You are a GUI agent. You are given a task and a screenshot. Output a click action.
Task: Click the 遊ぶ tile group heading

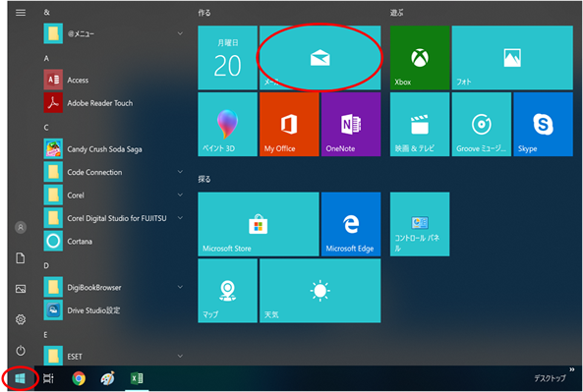(x=396, y=13)
